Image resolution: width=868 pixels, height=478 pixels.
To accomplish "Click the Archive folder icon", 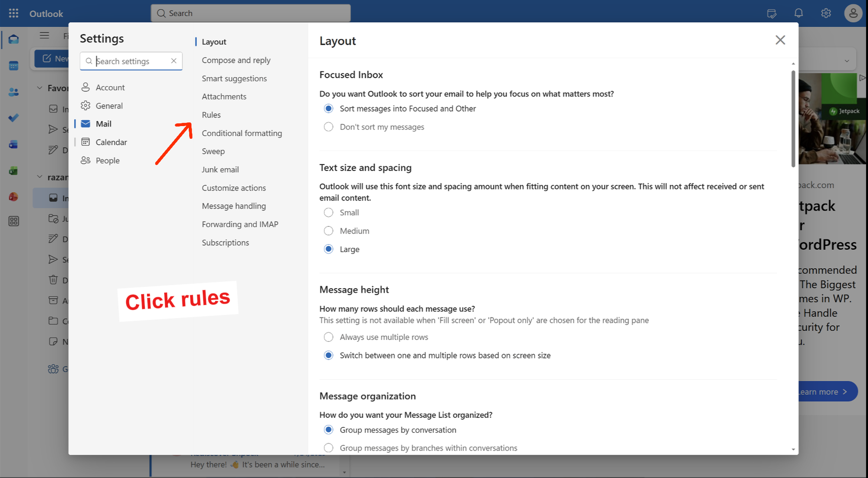I will pos(53,300).
